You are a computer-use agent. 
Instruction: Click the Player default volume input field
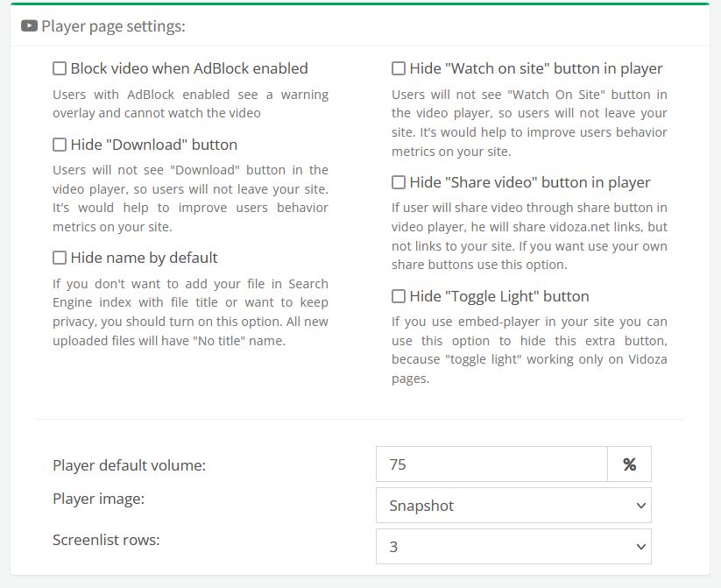[491, 464]
